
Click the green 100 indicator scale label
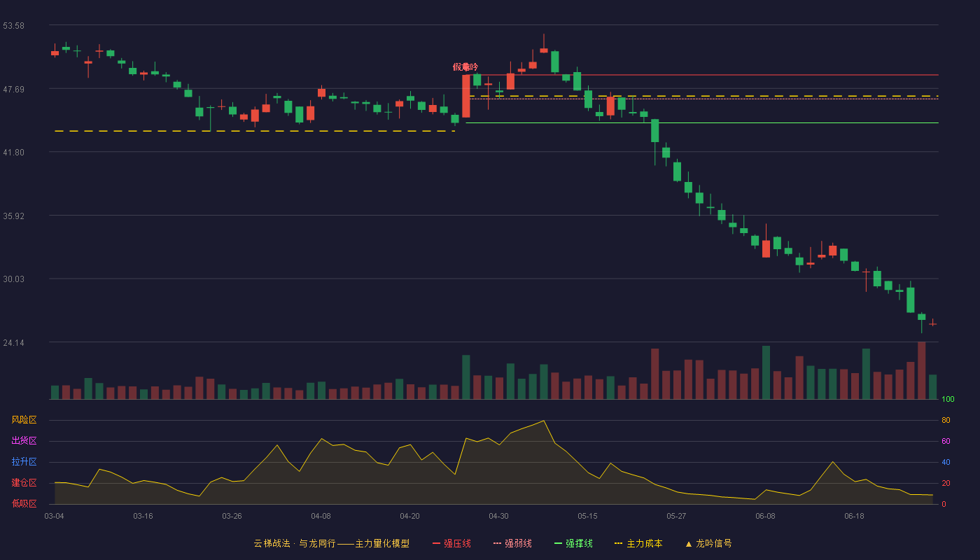click(x=948, y=400)
